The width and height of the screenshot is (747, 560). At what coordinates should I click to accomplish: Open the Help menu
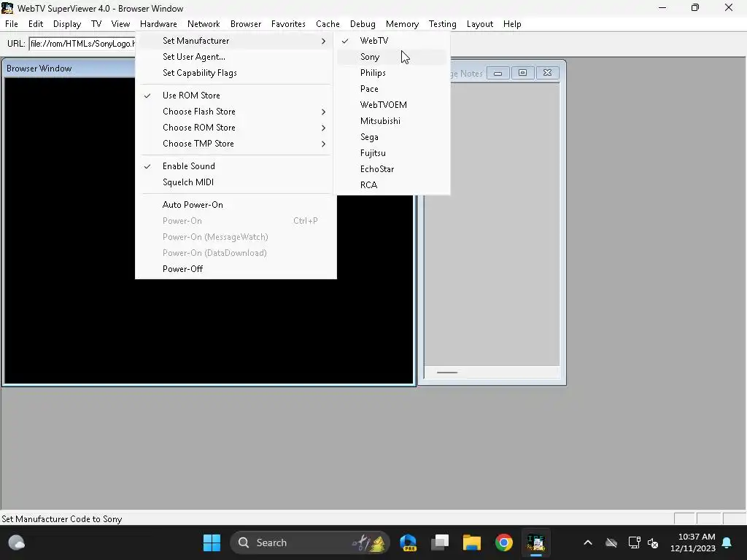click(512, 24)
